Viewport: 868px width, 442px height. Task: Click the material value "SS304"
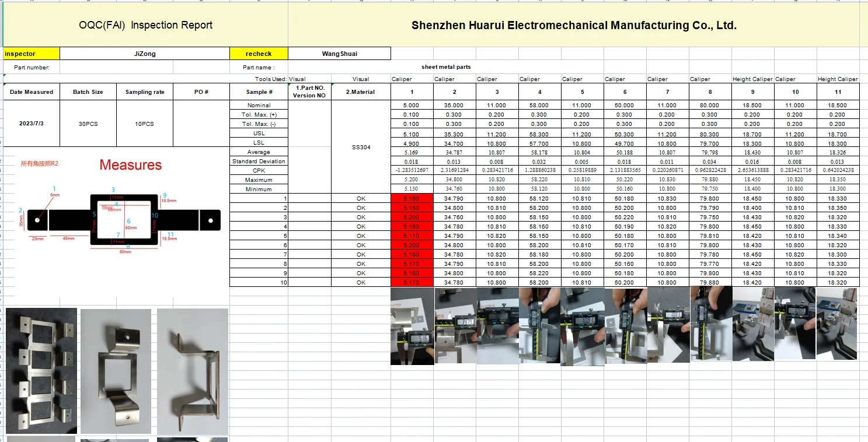(x=361, y=148)
